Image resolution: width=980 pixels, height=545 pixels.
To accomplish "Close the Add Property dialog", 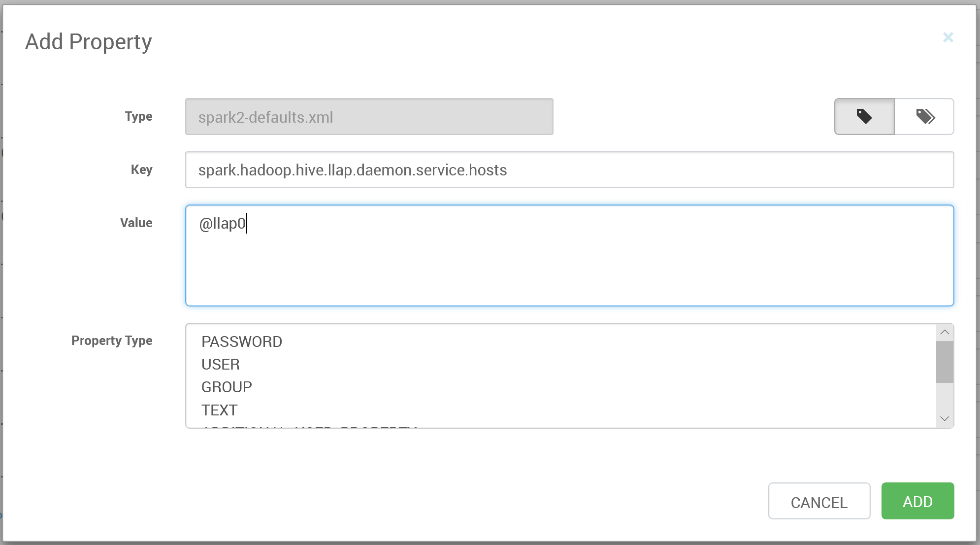I will 948,37.
